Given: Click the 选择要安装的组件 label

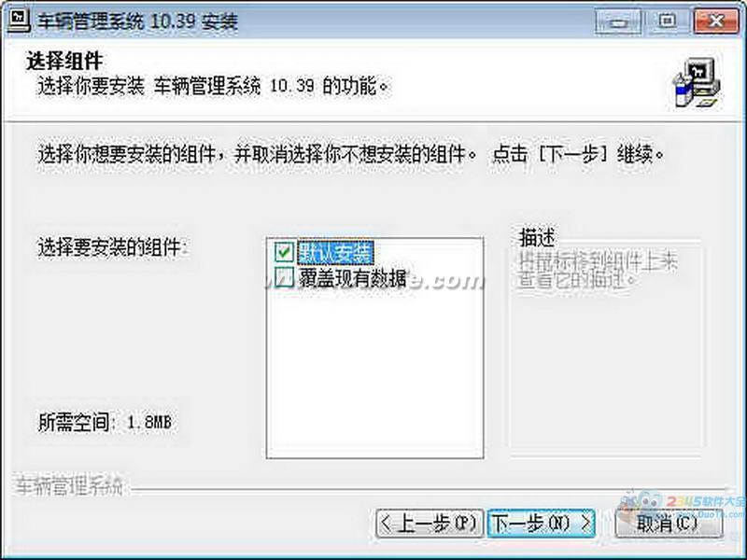Looking at the screenshot, I should [112, 247].
